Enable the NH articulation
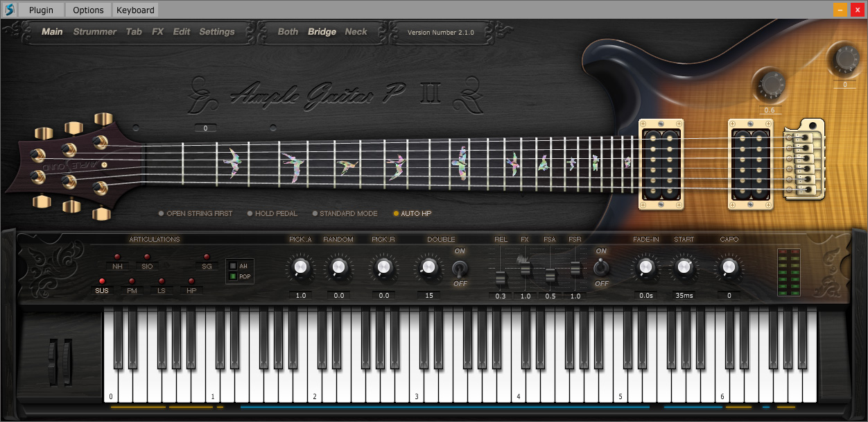This screenshot has height=422, width=868. [x=118, y=262]
